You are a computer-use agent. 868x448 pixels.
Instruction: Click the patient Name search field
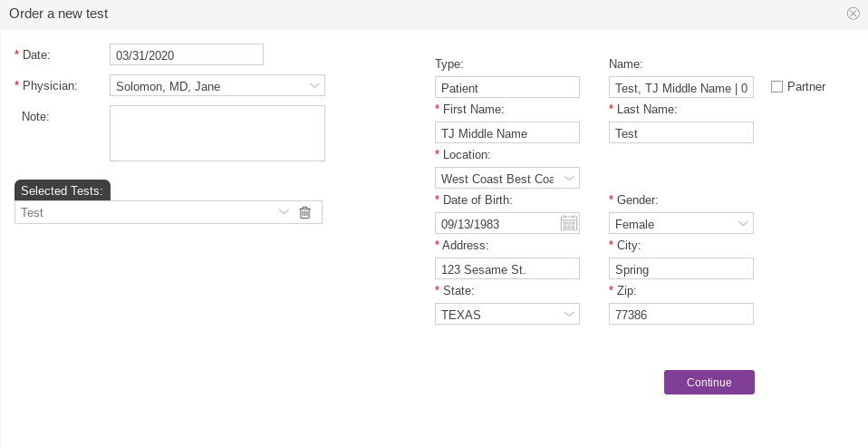coord(680,88)
